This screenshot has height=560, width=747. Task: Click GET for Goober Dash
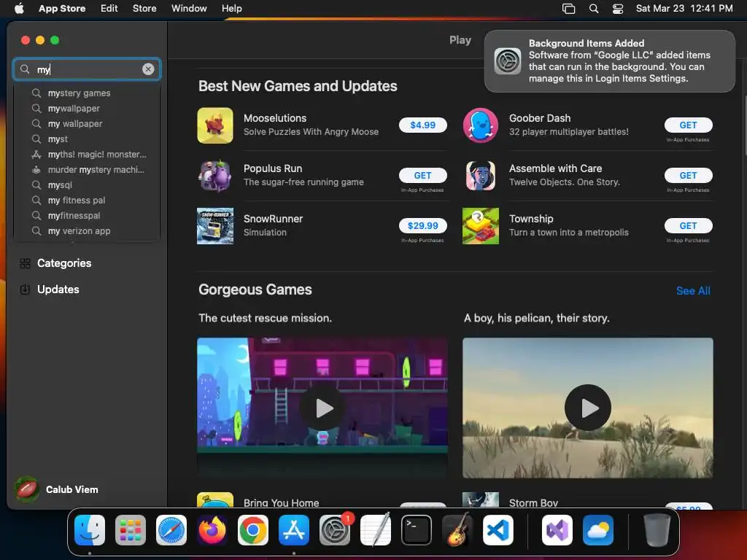click(x=689, y=125)
